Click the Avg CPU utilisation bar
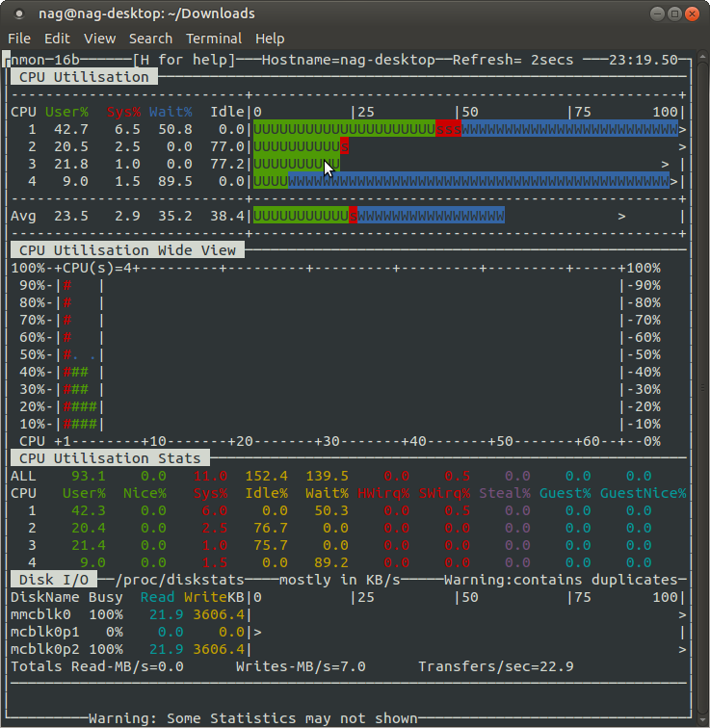The image size is (710, 728). point(379,216)
